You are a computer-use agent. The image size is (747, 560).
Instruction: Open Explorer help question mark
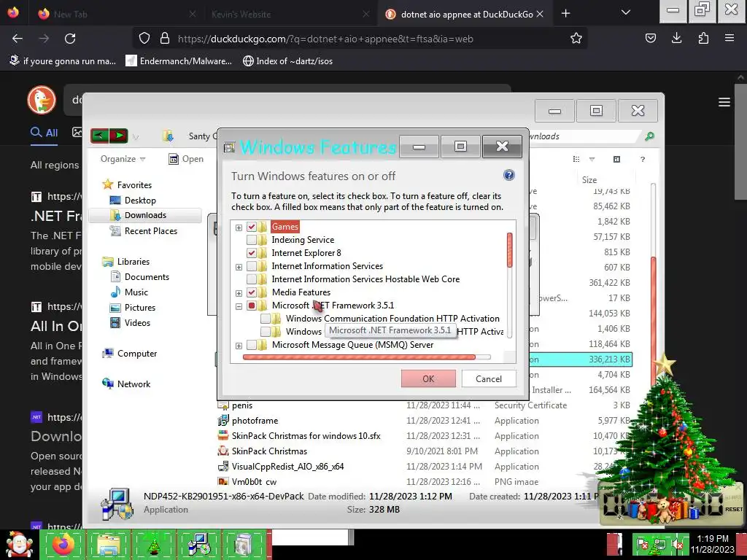click(642, 159)
